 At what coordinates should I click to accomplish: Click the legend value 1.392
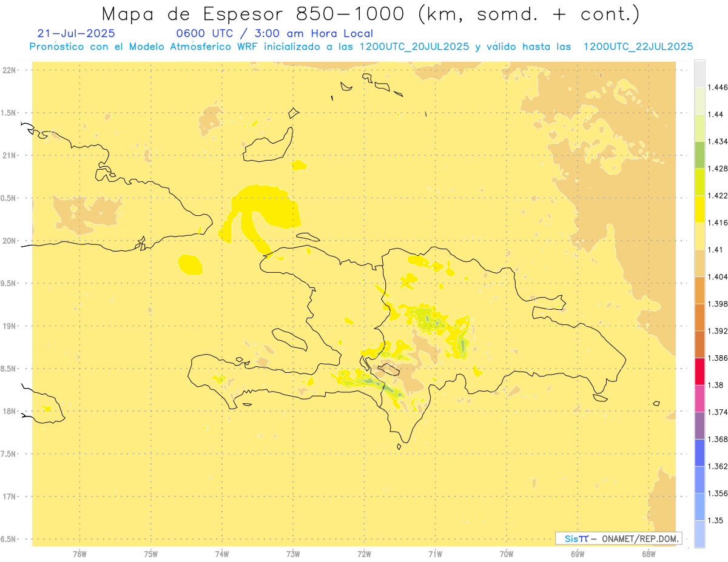pyautogui.click(x=718, y=331)
